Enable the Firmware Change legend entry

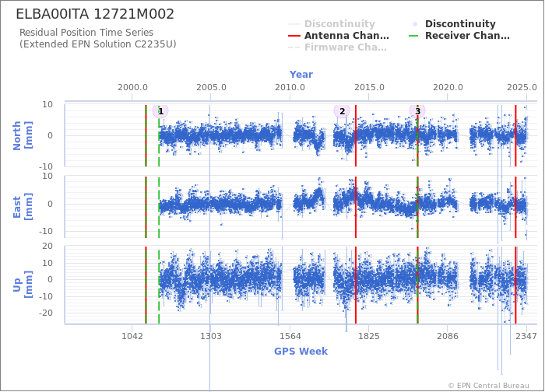[x=337, y=47]
